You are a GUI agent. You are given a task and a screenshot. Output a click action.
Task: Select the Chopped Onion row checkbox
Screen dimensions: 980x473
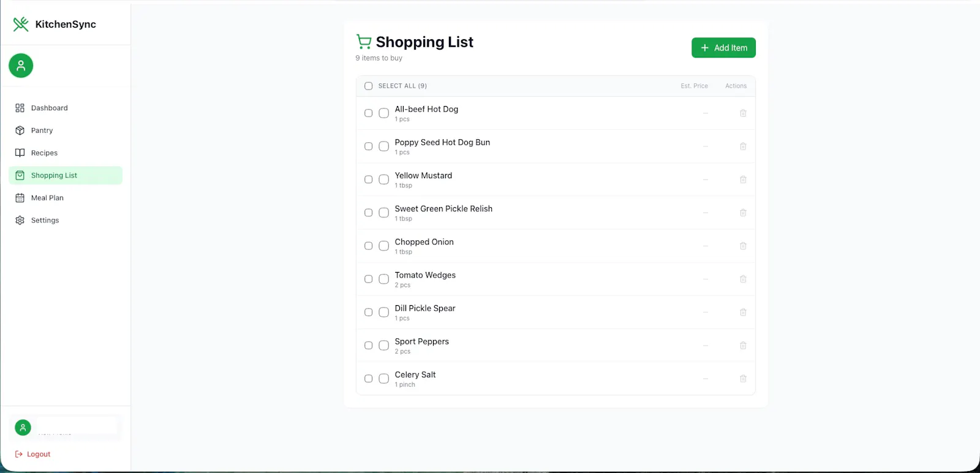[369, 246]
